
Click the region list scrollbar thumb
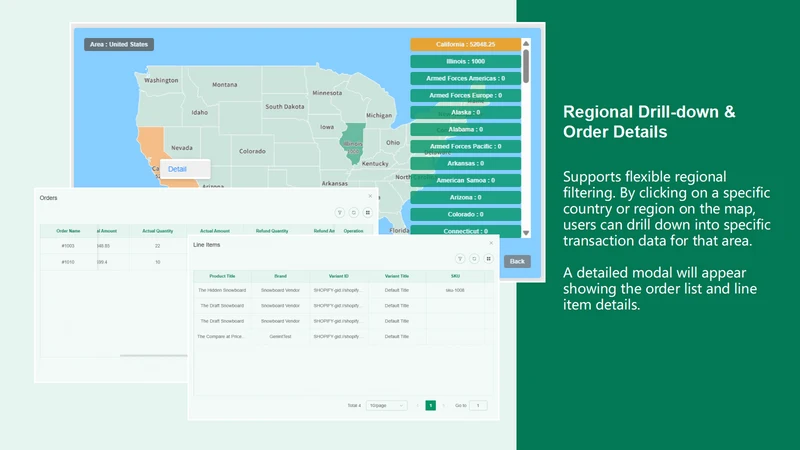pyautogui.click(x=526, y=66)
